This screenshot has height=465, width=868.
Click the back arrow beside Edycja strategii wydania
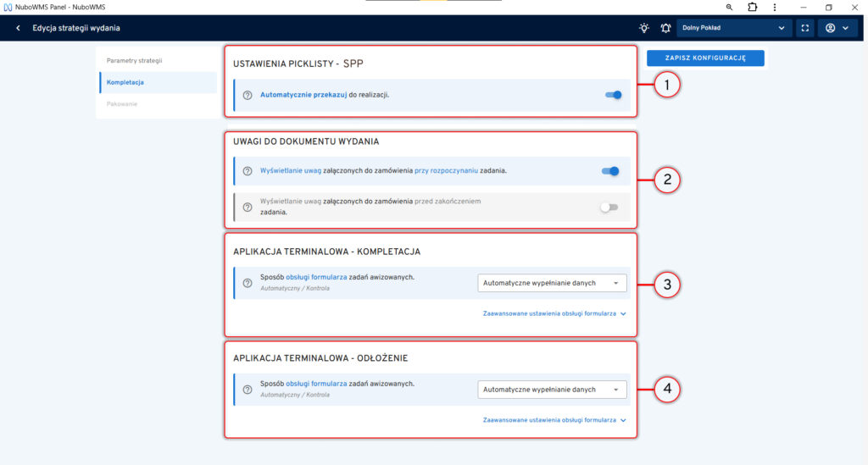point(18,28)
